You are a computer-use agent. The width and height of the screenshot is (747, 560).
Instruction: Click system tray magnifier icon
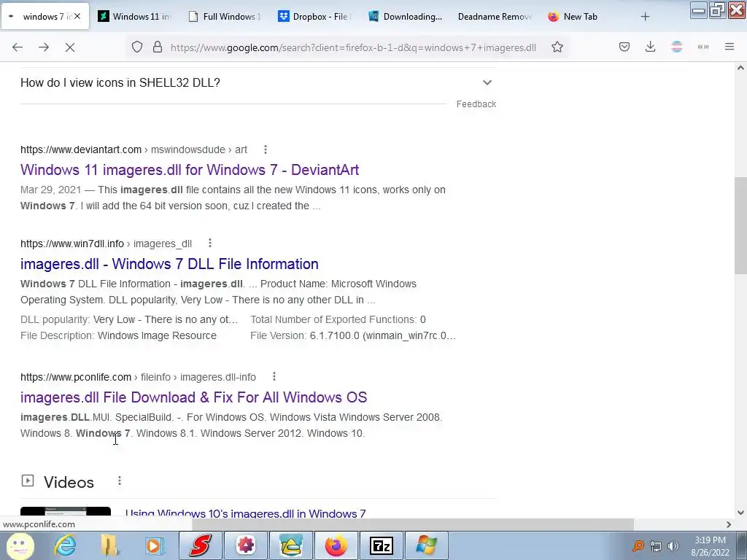(x=638, y=545)
